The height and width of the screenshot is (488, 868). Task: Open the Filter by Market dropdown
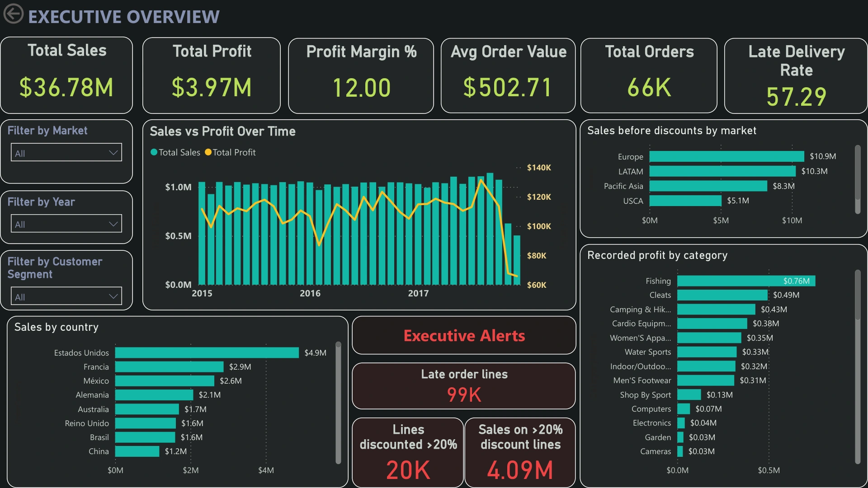point(66,153)
